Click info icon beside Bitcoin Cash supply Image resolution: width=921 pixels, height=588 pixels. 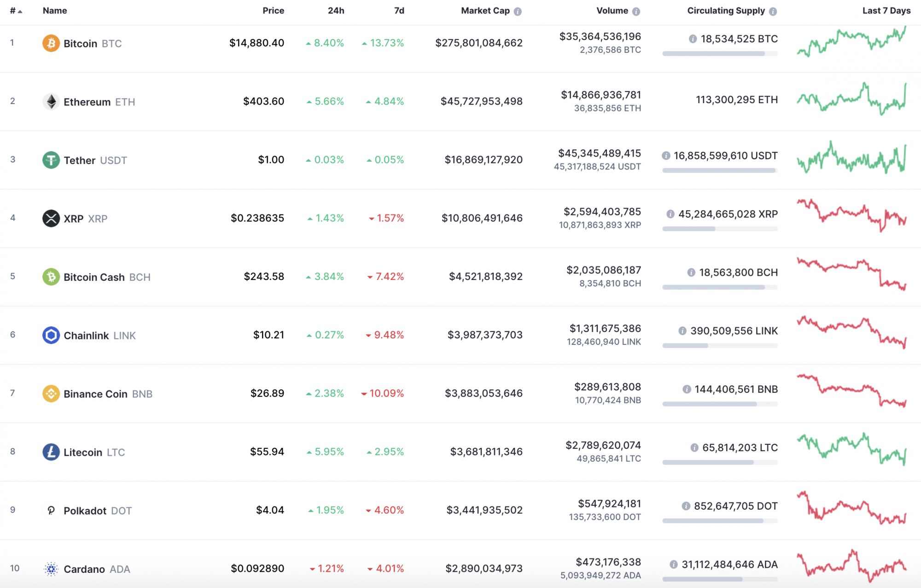click(x=691, y=273)
